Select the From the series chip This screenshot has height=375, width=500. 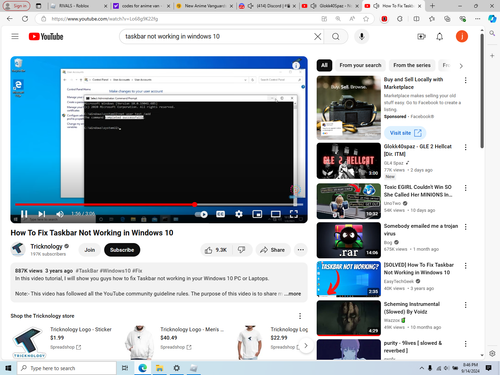(412, 65)
